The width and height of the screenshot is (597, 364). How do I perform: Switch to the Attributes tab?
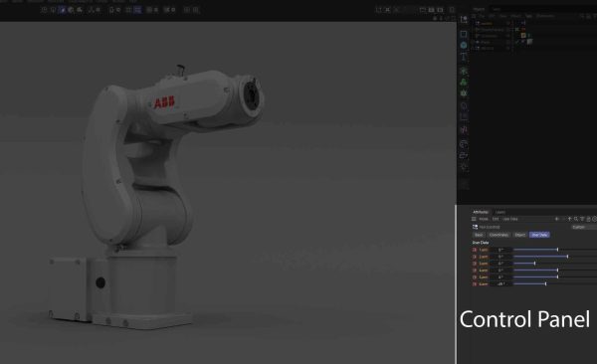pyautogui.click(x=481, y=212)
